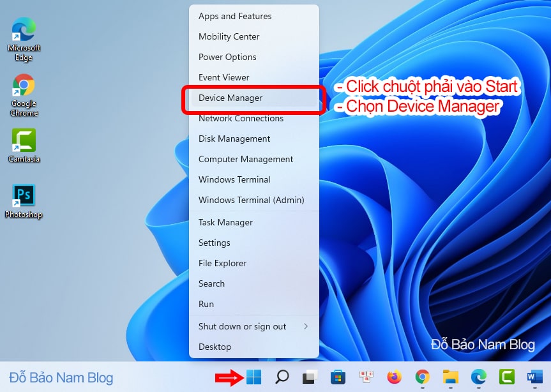The image size is (551, 392).
Task: Launch Windows Terminal (Admin)
Action: point(253,200)
